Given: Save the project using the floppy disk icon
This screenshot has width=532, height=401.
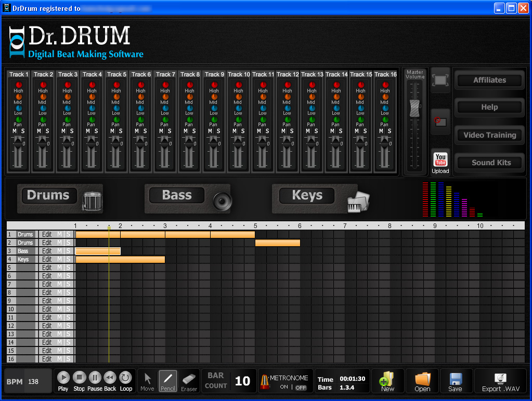Looking at the screenshot, I should pyautogui.click(x=455, y=379).
